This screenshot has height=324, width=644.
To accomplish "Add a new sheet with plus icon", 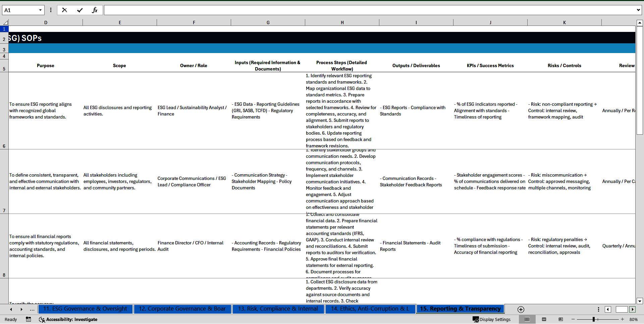I will (x=521, y=309).
